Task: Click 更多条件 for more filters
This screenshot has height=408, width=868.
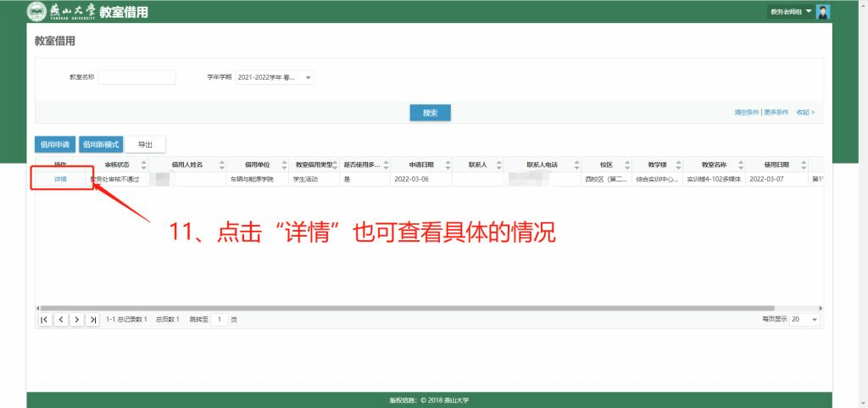Action: point(776,112)
